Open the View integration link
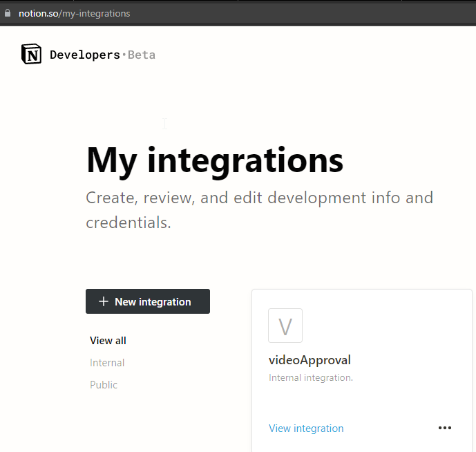Viewport: 476px width, 452px height. pos(306,429)
